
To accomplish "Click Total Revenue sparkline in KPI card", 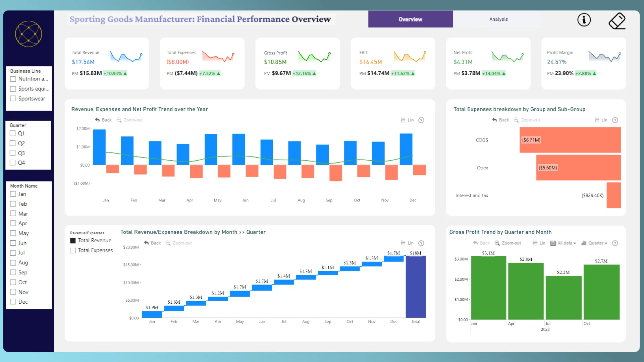I will coord(126,57).
